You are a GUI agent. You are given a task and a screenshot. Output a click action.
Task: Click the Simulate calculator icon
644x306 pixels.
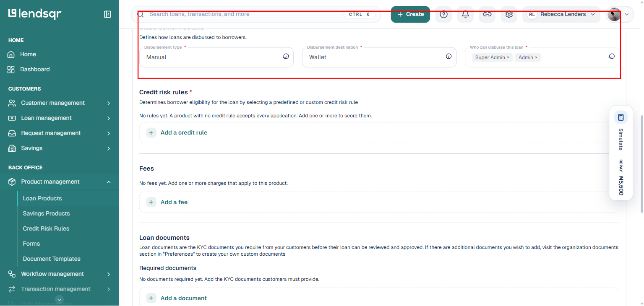621,117
